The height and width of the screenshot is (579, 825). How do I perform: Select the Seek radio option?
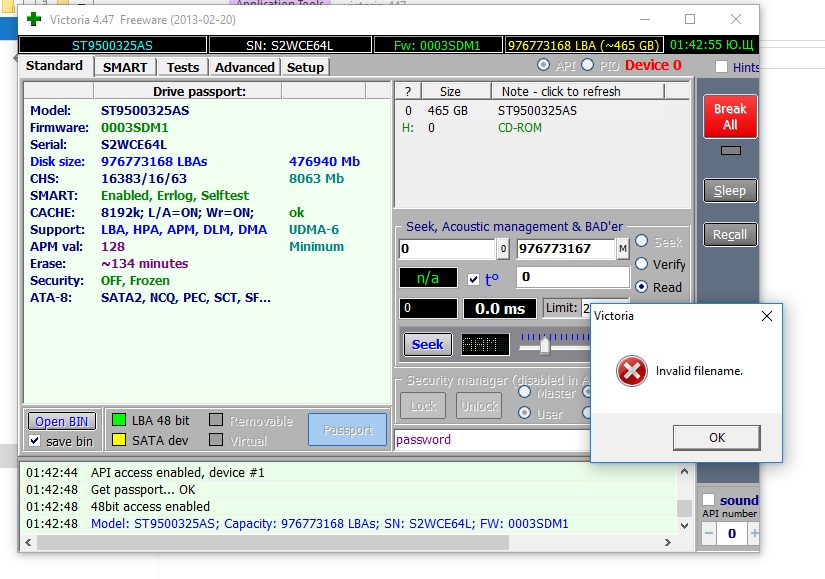click(x=641, y=241)
